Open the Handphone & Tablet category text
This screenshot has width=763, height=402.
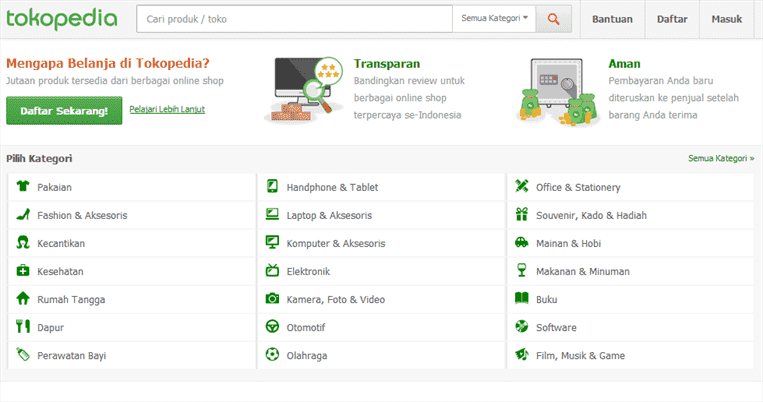332,187
